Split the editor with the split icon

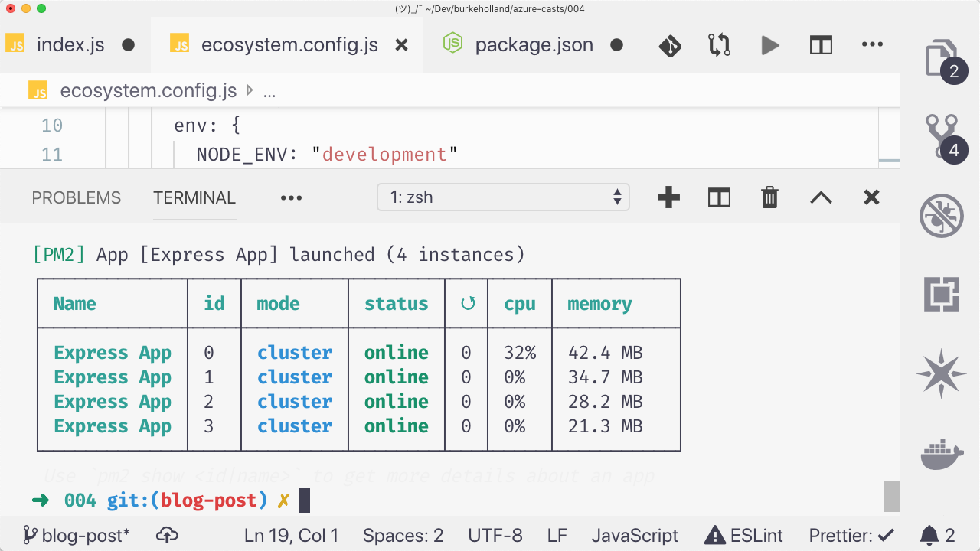(x=821, y=46)
